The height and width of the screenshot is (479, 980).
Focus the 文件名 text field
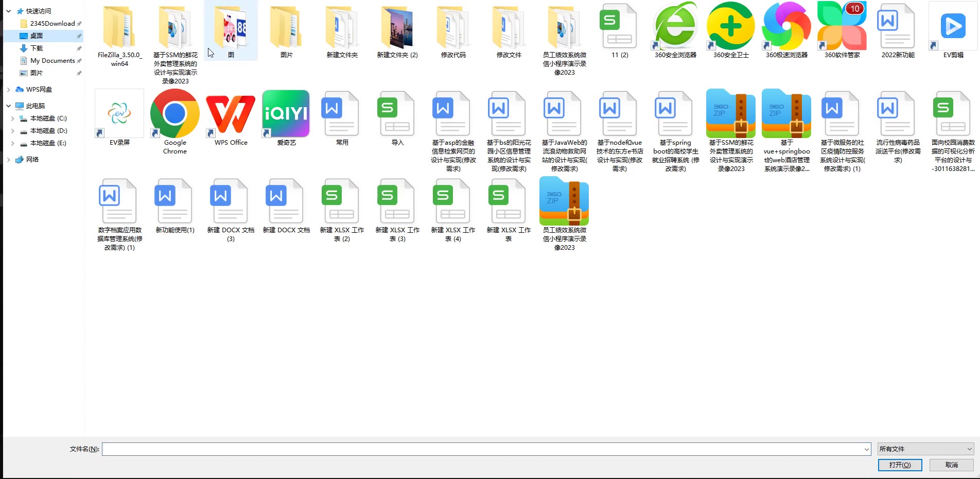tap(482, 449)
